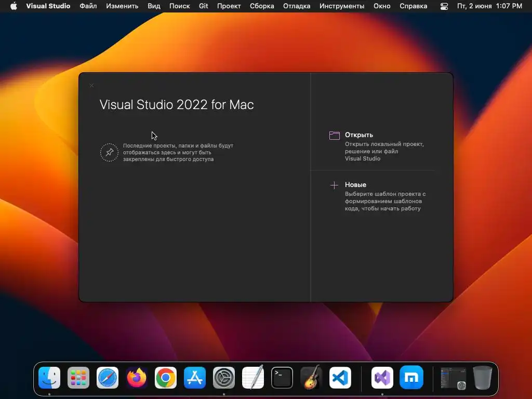The width and height of the screenshot is (532, 399).
Task: Open the Trash from the dock
Action: [483, 378]
